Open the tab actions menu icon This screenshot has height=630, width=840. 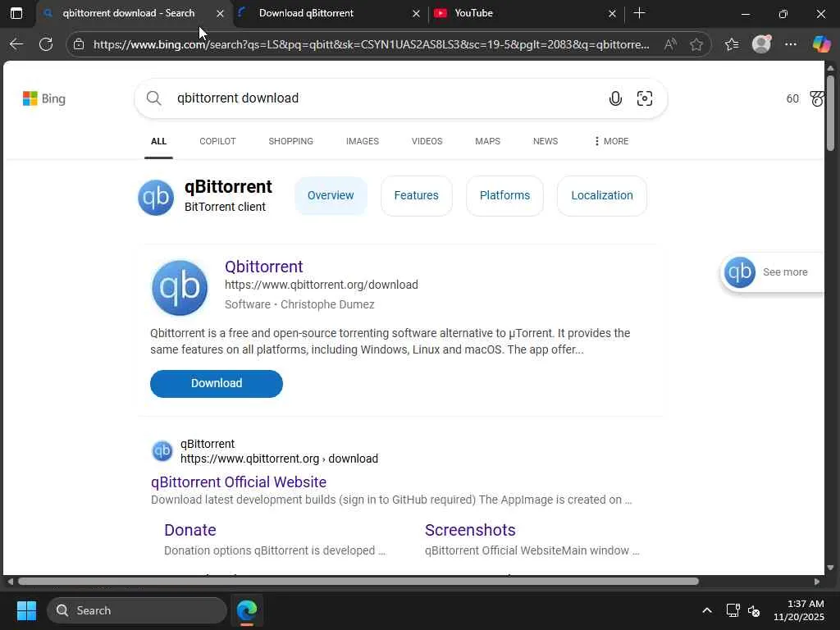(16, 13)
